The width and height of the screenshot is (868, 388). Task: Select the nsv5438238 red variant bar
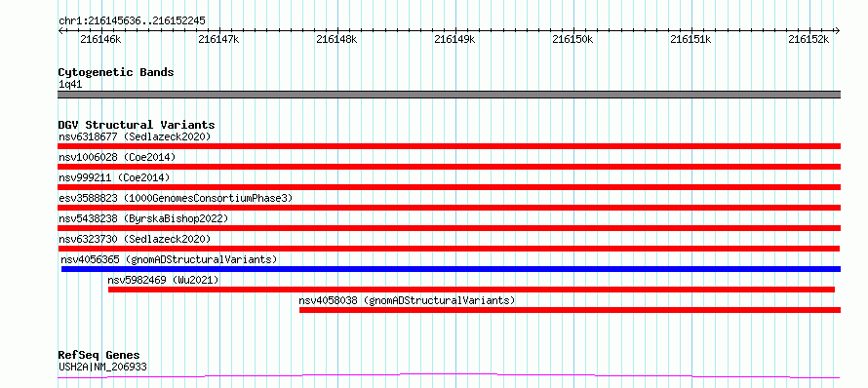click(x=449, y=228)
